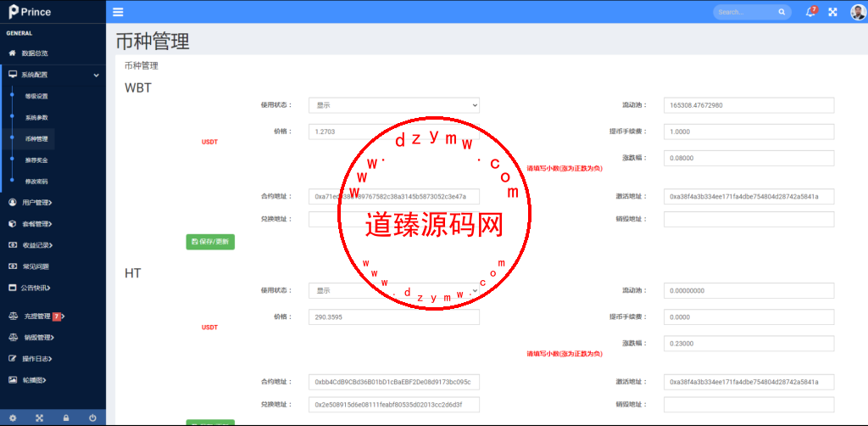Click sidebar footer fullscreen icon
The width and height of the screenshot is (868, 426).
[x=39, y=418]
